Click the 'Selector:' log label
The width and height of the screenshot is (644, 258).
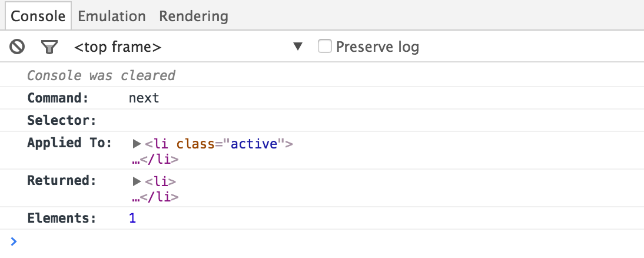pyautogui.click(x=61, y=121)
